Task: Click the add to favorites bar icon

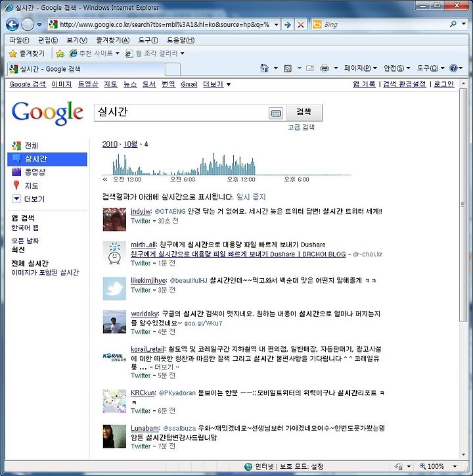Action: pos(60,53)
